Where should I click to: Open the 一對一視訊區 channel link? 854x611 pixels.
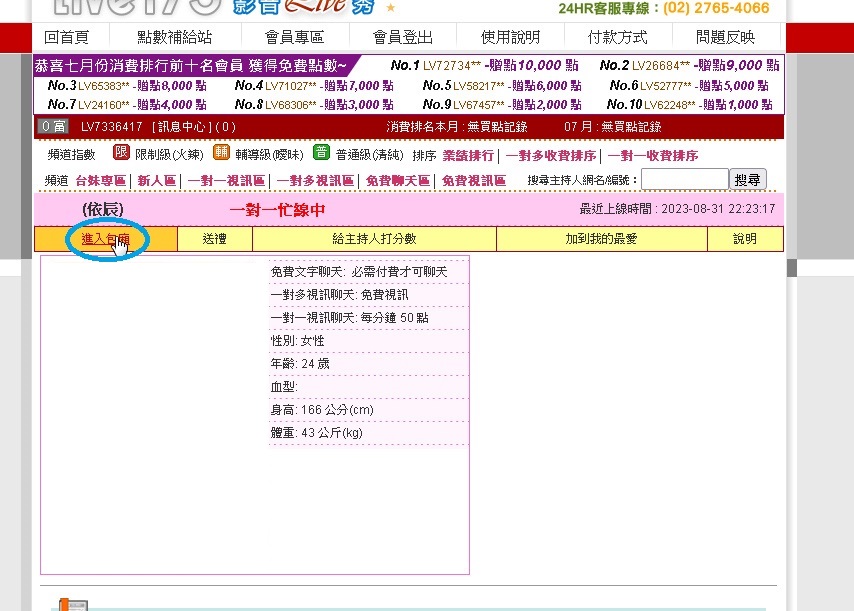coord(226,181)
